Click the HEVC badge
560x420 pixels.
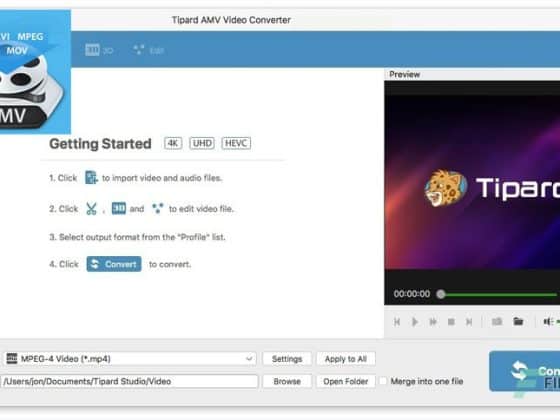pos(236,143)
